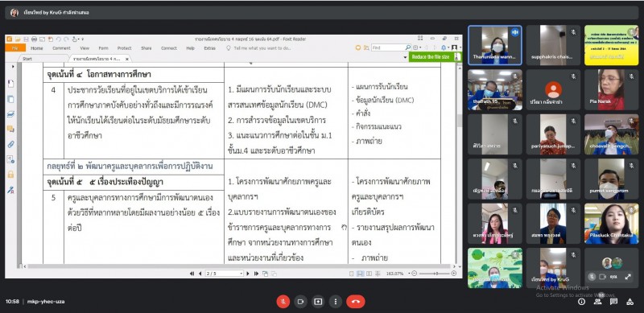This screenshot has height=313, width=644.
Task: Open the Comment ribbon tab
Action: pyautogui.click(x=61, y=48)
